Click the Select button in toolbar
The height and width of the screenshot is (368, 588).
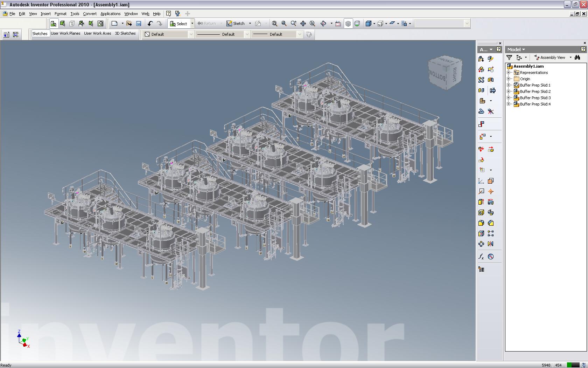tap(178, 23)
